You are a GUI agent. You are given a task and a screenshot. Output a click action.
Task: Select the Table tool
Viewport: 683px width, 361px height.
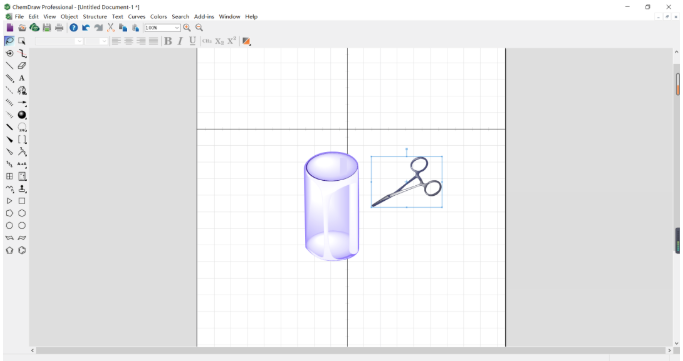coord(9,176)
